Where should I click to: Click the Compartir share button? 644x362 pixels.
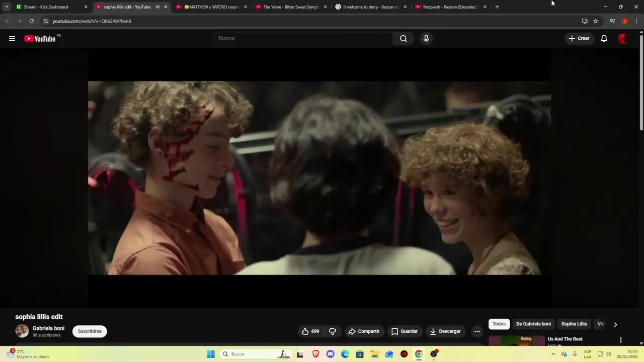364,331
